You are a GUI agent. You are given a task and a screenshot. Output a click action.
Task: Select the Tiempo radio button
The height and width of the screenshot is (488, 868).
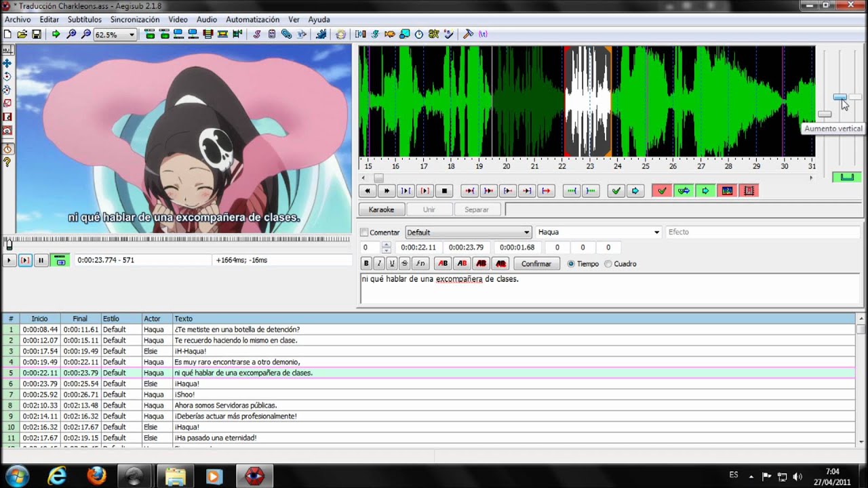click(571, 264)
